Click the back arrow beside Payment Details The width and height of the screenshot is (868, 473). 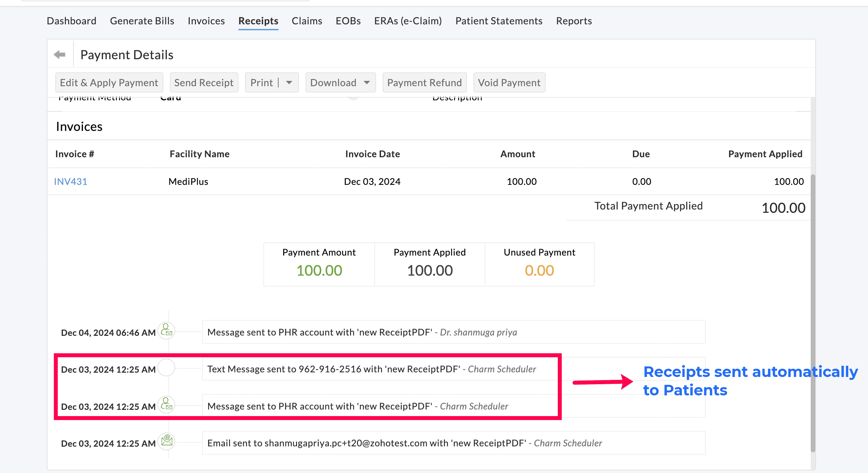tap(60, 54)
